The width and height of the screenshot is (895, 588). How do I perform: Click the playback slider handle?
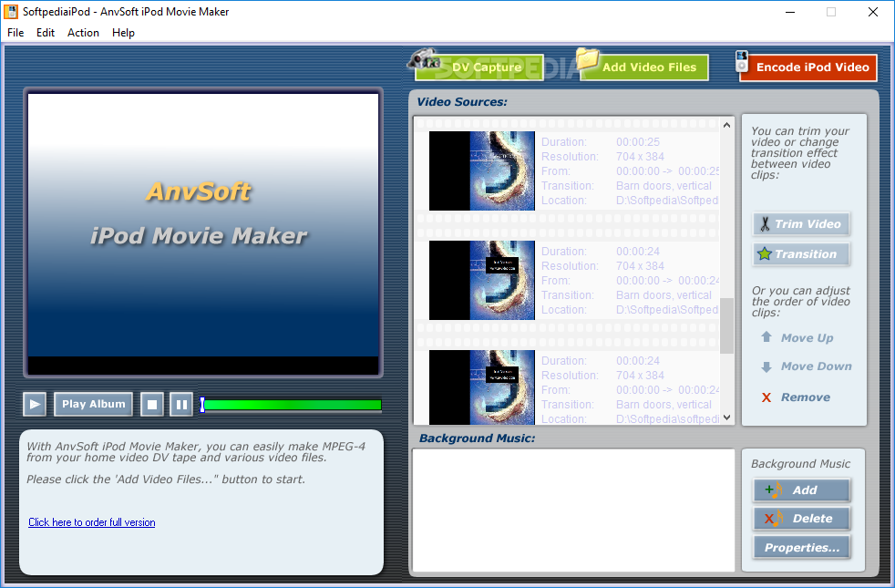pyautogui.click(x=202, y=405)
